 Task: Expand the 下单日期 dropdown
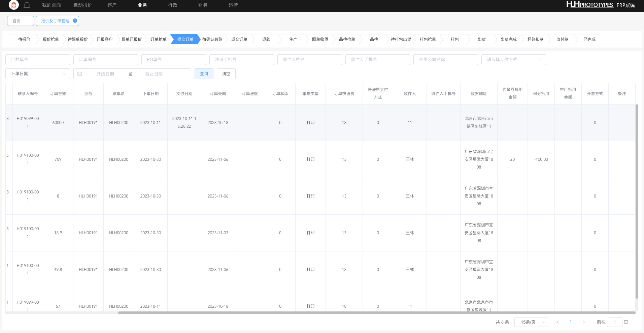38,74
